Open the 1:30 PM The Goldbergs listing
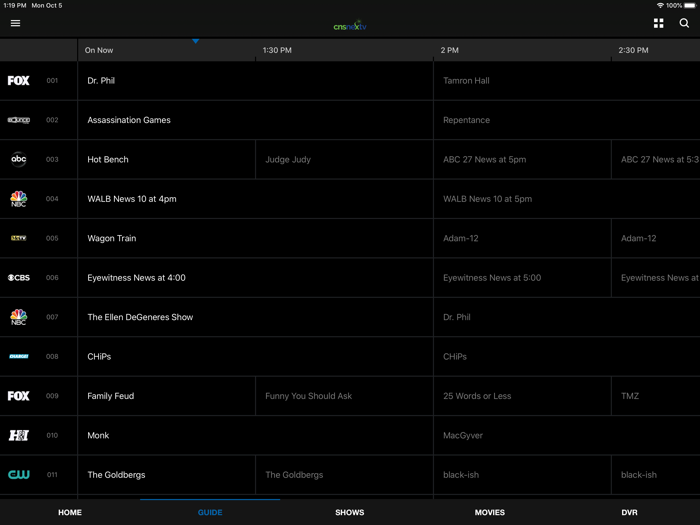The image size is (700, 525). point(344,475)
